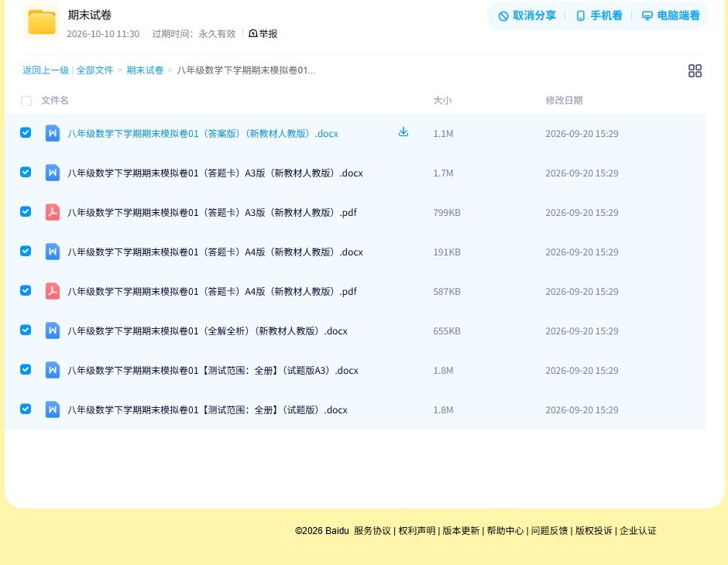Click the 期末试卷 share title
The height and width of the screenshot is (565, 728).
tap(90, 15)
